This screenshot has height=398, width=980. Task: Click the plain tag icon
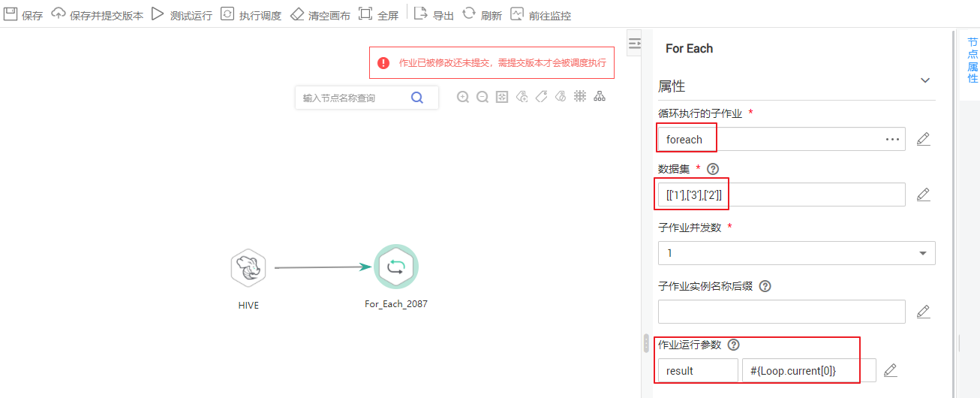[x=541, y=97]
